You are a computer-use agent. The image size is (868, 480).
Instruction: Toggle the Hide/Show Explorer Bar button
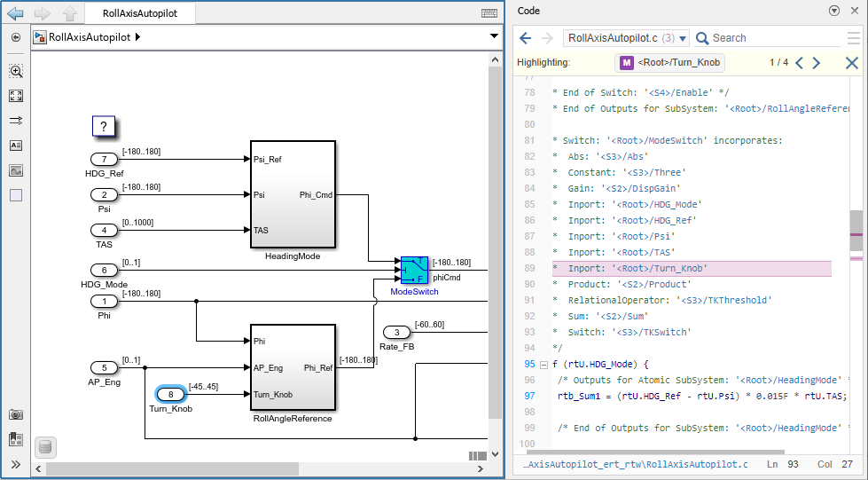16,37
